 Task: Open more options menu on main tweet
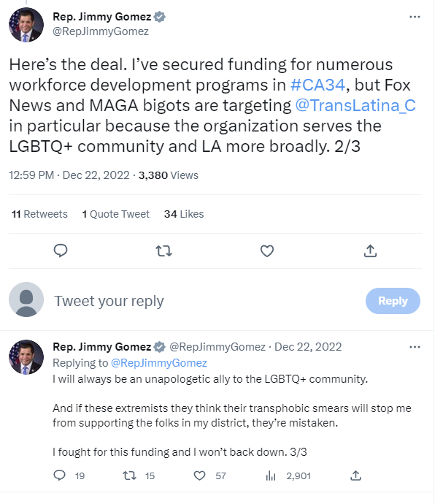415,16
